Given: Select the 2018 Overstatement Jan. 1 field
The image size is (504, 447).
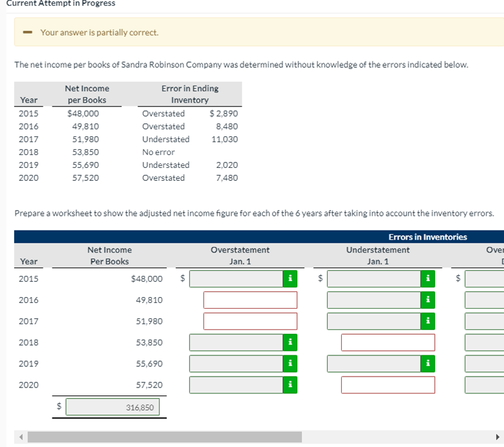Looking at the screenshot, I should [236, 342].
